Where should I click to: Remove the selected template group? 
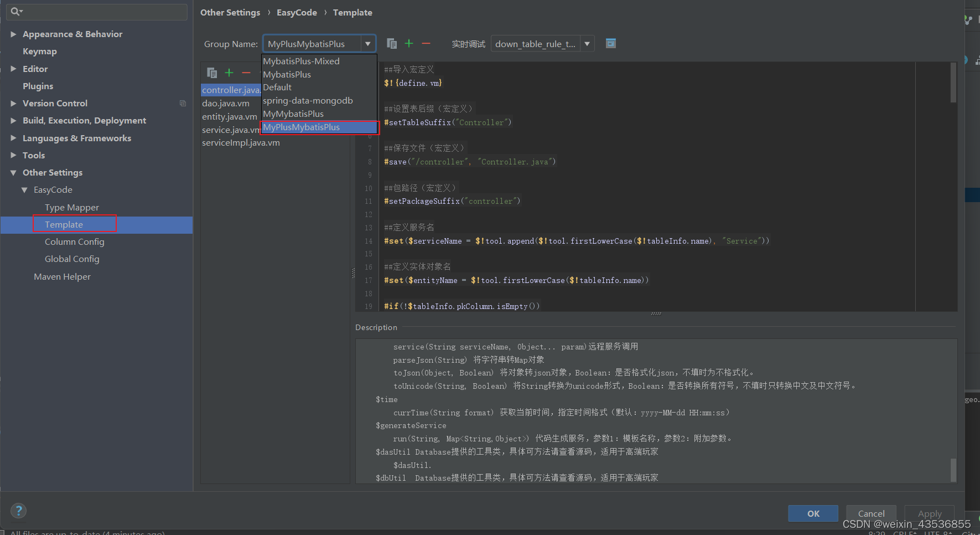[426, 43]
